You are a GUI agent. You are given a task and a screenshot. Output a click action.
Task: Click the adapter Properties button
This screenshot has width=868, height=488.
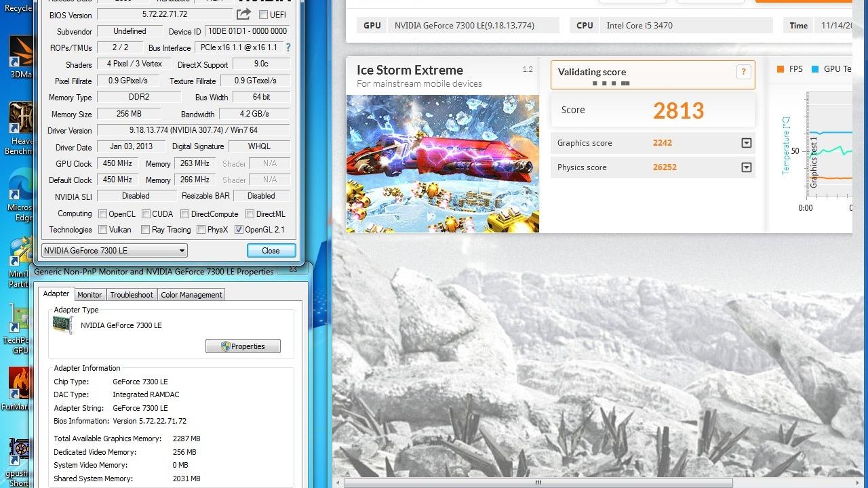coord(243,346)
